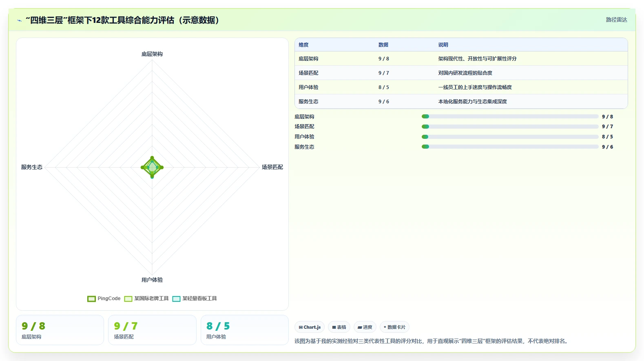Click the chart title heading text
This screenshot has width=644, height=361.
pyautogui.click(x=124, y=20)
